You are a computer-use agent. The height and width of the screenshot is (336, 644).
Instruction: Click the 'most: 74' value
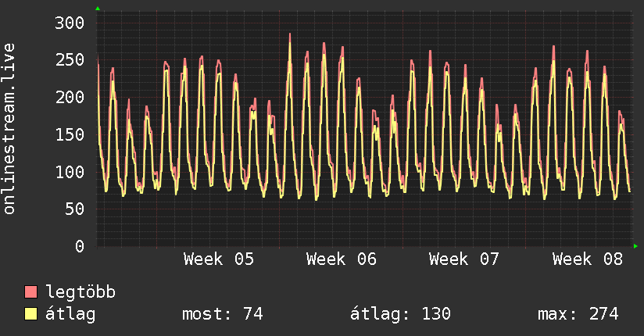pyautogui.click(x=222, y=314)
